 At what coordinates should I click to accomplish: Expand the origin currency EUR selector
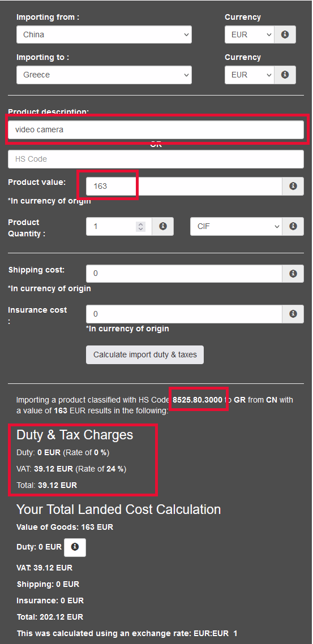click(x=250, y=34)
